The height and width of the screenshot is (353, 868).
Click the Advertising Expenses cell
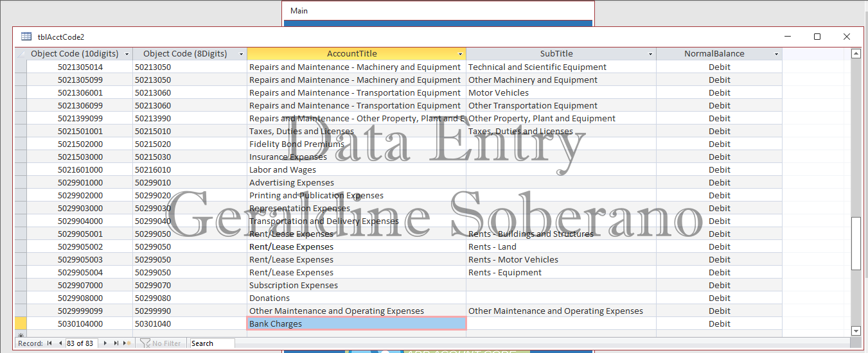(357, 182)
